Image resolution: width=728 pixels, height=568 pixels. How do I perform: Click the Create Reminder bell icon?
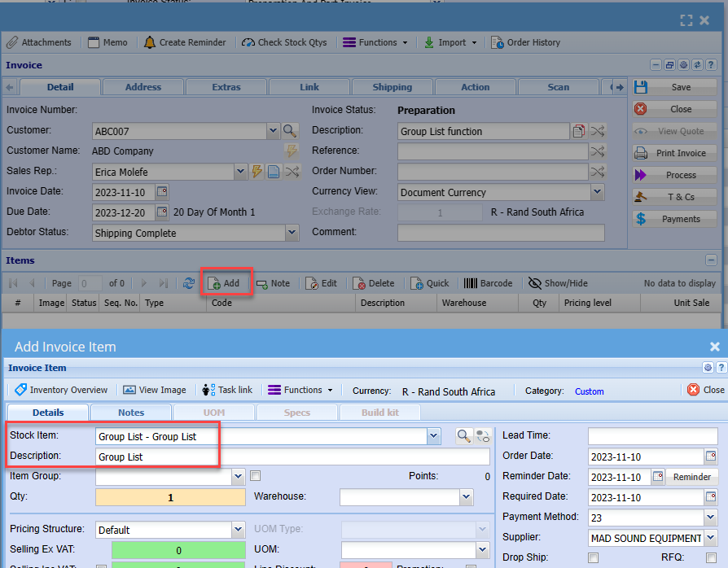[150, 42]
